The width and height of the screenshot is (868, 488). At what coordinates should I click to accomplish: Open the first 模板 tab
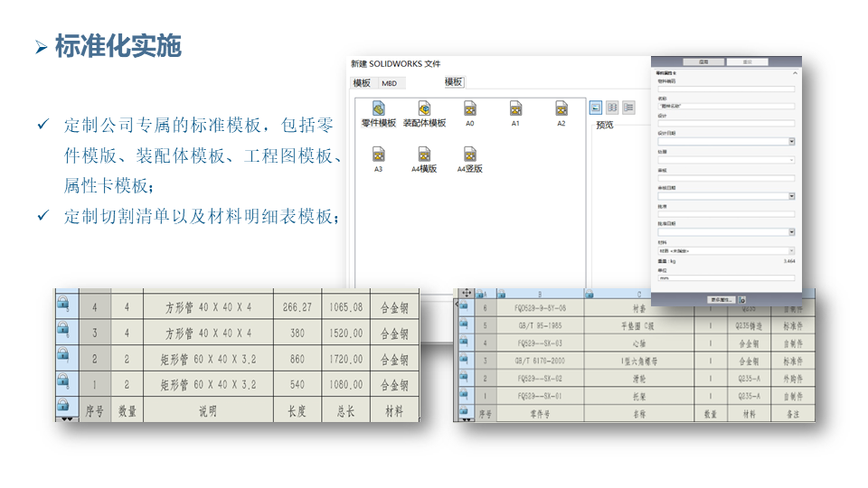pyautogui.click(x=362, y=83)
